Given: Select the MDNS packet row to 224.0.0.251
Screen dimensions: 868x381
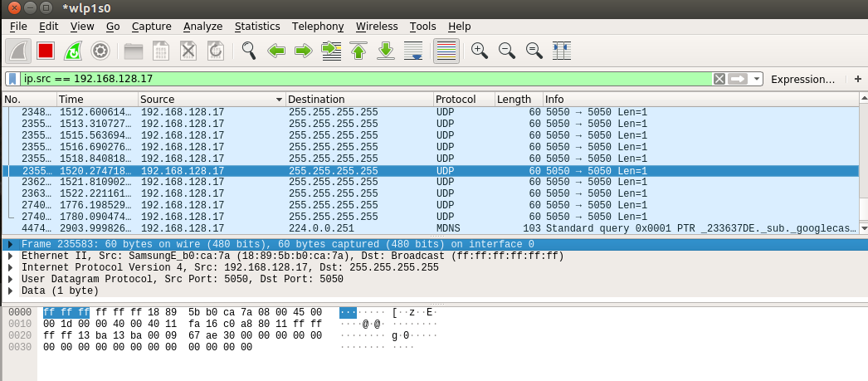Looking at the screenshot, I should pyautogui.click(x=332, y=228).
